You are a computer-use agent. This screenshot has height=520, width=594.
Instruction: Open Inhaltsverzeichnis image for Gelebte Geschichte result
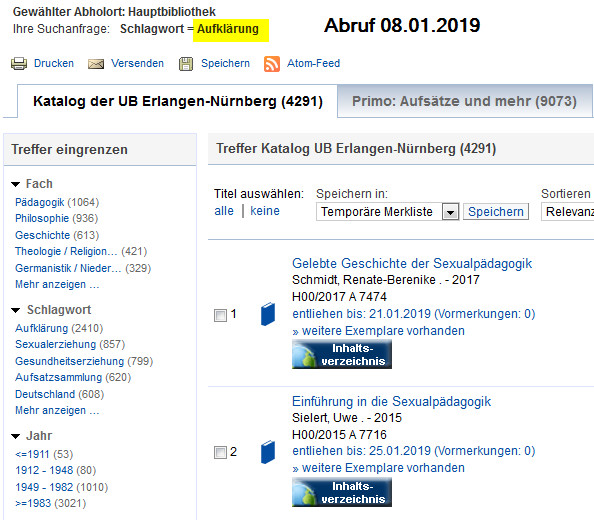tap(342, 354)
